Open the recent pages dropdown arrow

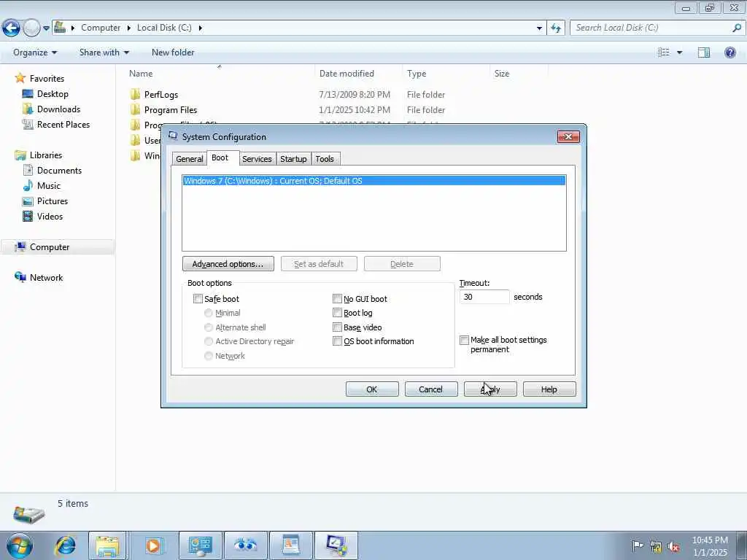click(x=46, y=28)
